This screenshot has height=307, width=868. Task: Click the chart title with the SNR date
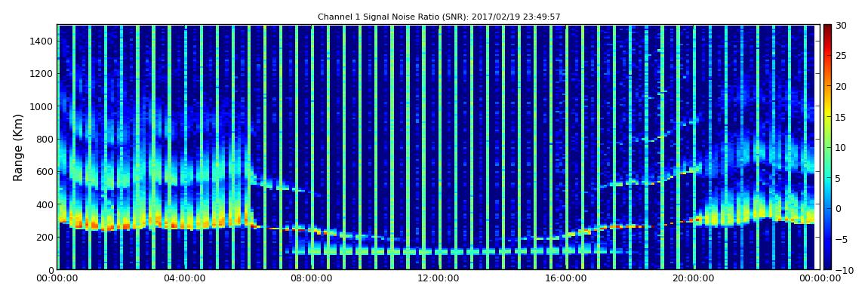(439, 17)
